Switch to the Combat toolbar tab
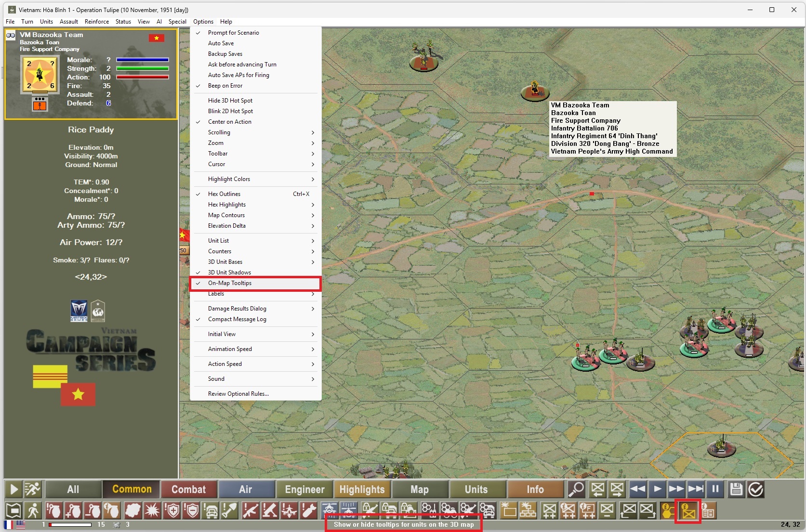Screen dimensions: 806x532 [x=189, y=489]
